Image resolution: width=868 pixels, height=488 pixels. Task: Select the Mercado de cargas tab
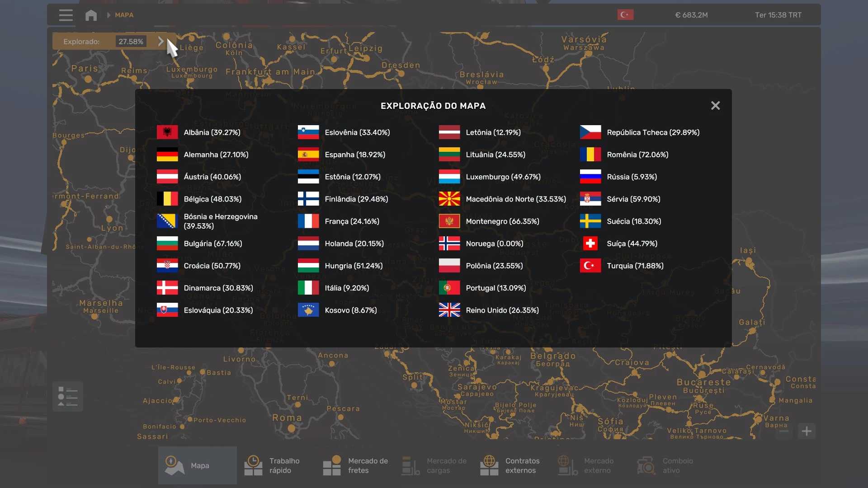[434, 465]
